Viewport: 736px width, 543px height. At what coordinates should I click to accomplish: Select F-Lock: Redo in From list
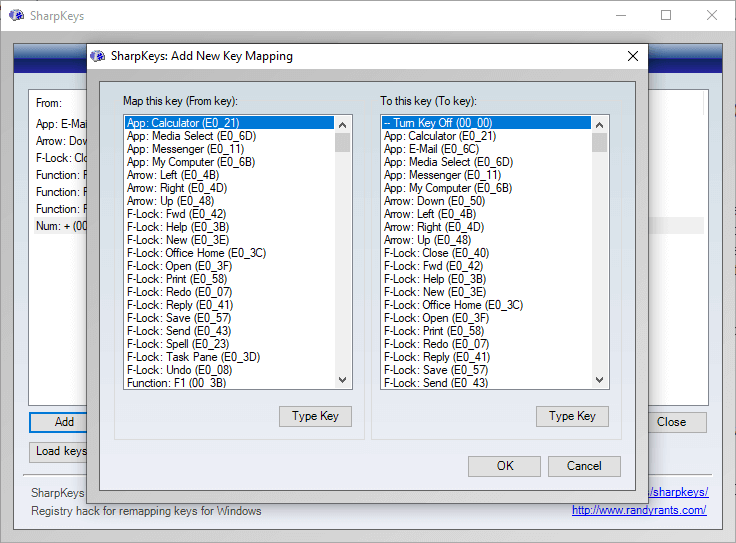pos(230,292)
